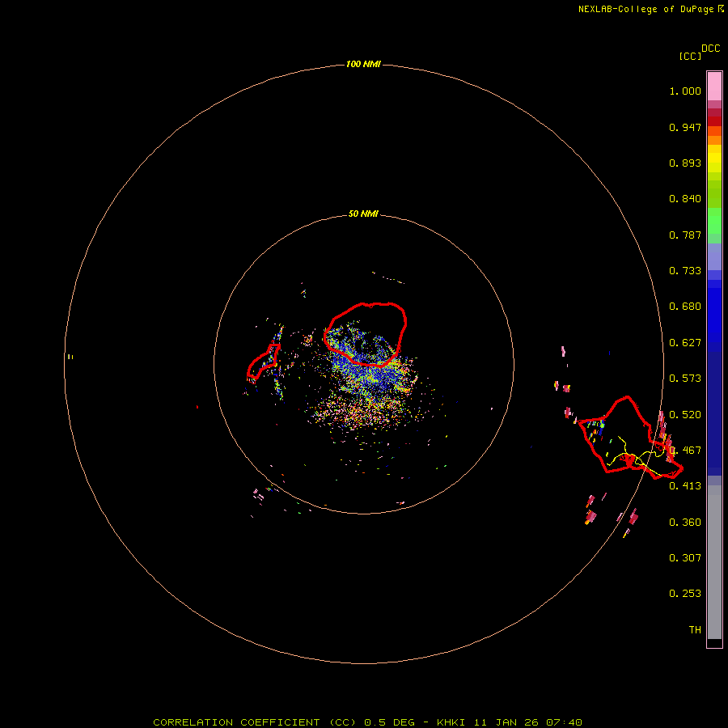This screenshot has width=728, height=728.
Task: Select the 0.733 scale value
Action: point(685,271)
